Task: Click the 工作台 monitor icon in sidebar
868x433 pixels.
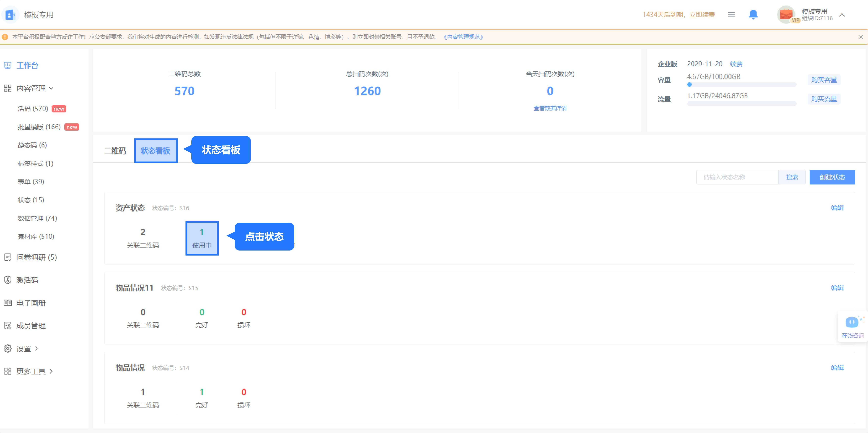Action: coord(8,65)
